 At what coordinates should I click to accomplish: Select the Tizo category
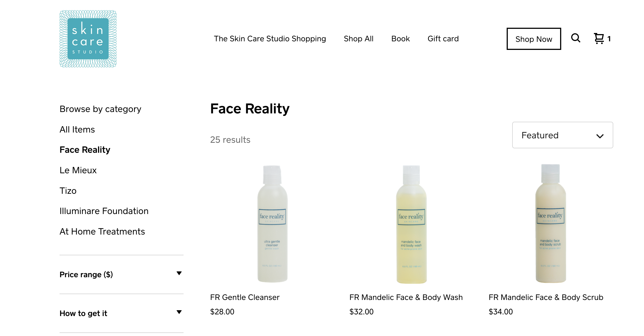68,191
